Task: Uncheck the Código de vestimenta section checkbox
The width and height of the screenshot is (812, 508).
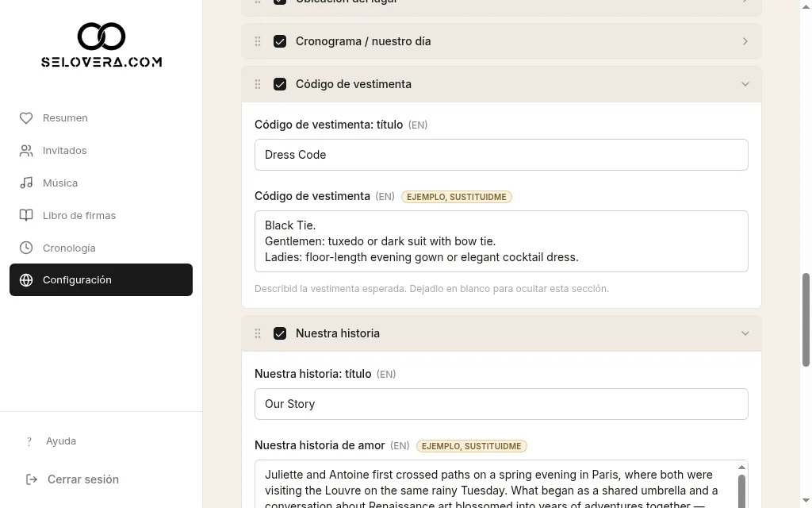Action: [280, 84]
